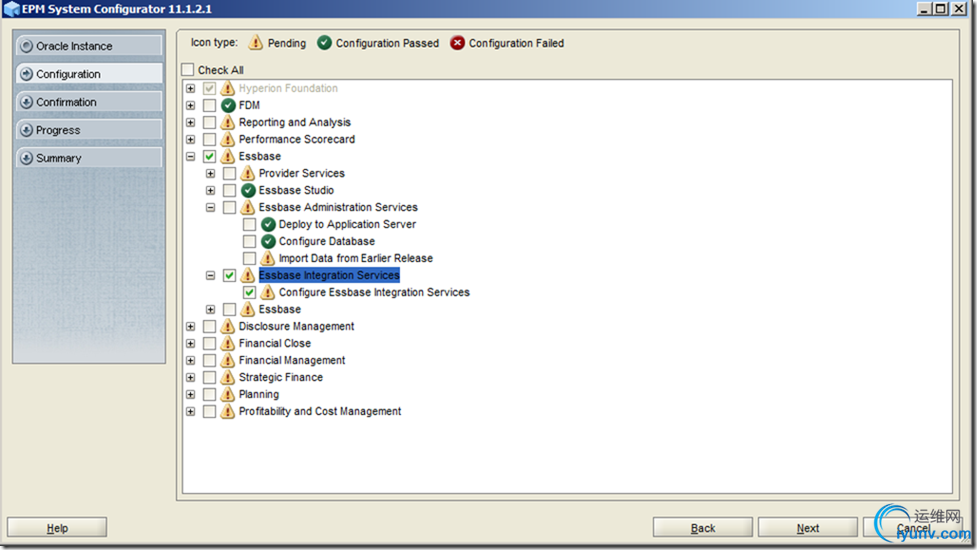This screenshot has width=977, height=550.
Task: Check the Deploy to Application Server checkbox
Action: [x=249, y=224]
